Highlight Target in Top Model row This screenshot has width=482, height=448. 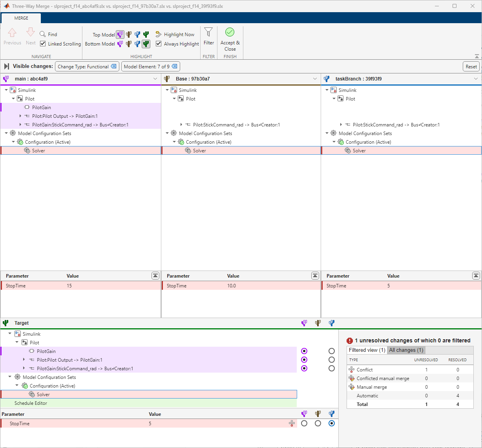tap(146, 35)
